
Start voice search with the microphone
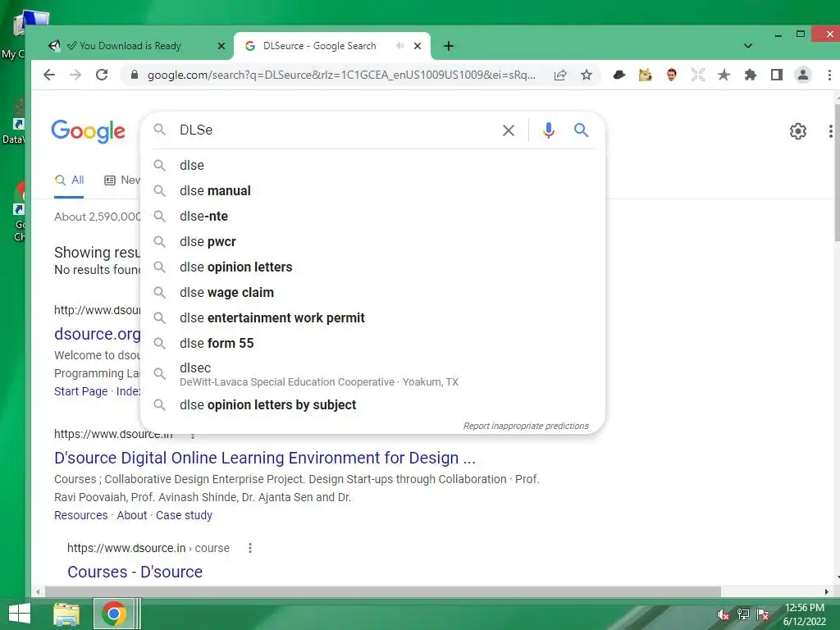[x=549, y=130]
